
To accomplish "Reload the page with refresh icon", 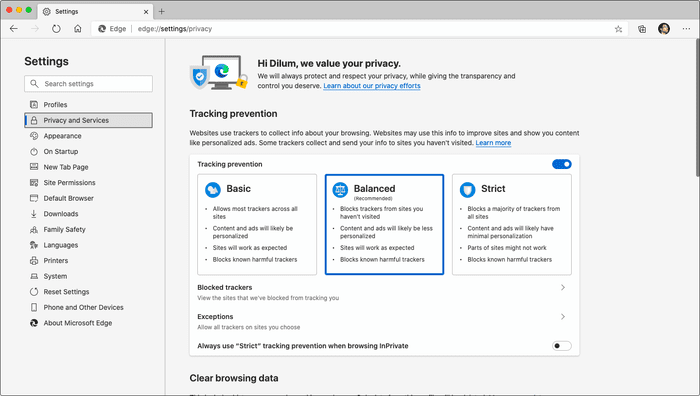I will [56, 29].
